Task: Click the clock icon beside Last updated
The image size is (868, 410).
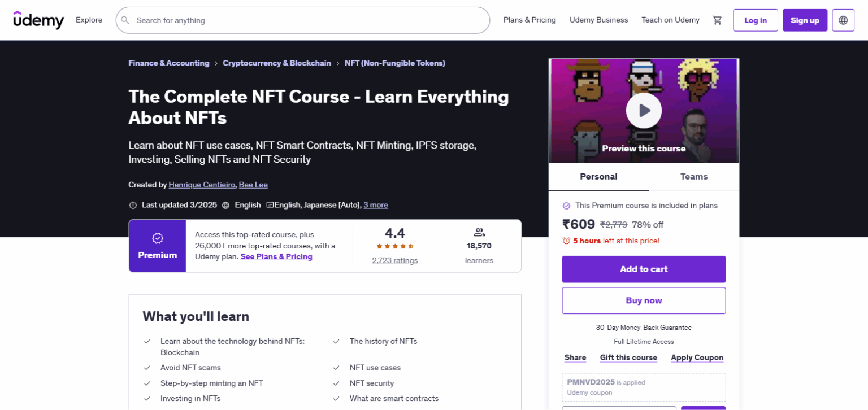Action: click(132, 205)
